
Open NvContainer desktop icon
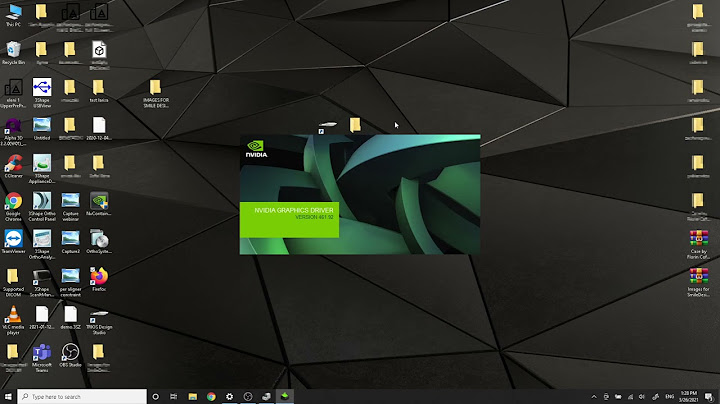(99, 204)
